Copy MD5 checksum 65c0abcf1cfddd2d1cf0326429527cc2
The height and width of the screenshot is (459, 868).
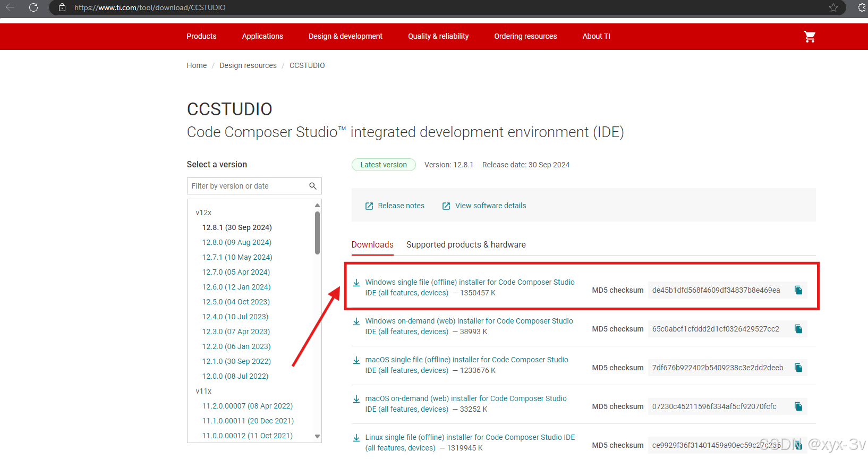[798, 329]
